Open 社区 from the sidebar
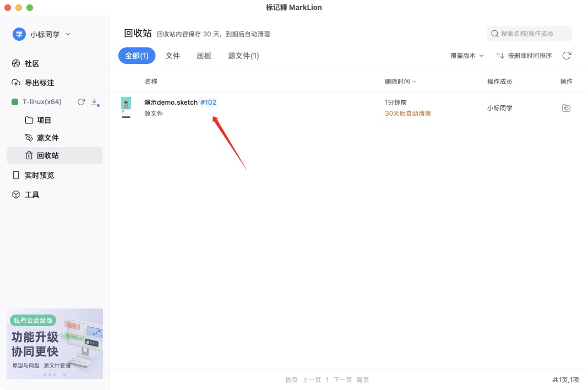This screenshot has width=588, height=390. click(32, 63)
